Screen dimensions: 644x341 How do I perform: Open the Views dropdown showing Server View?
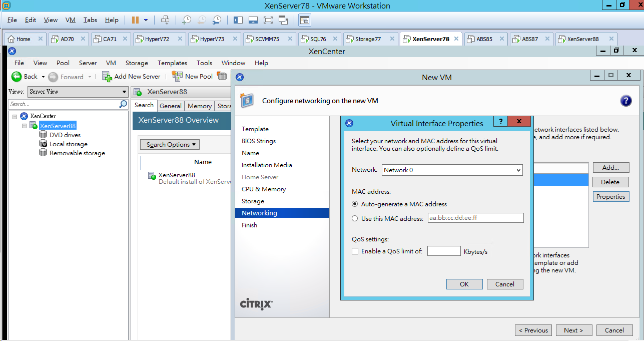pos(78,92)
